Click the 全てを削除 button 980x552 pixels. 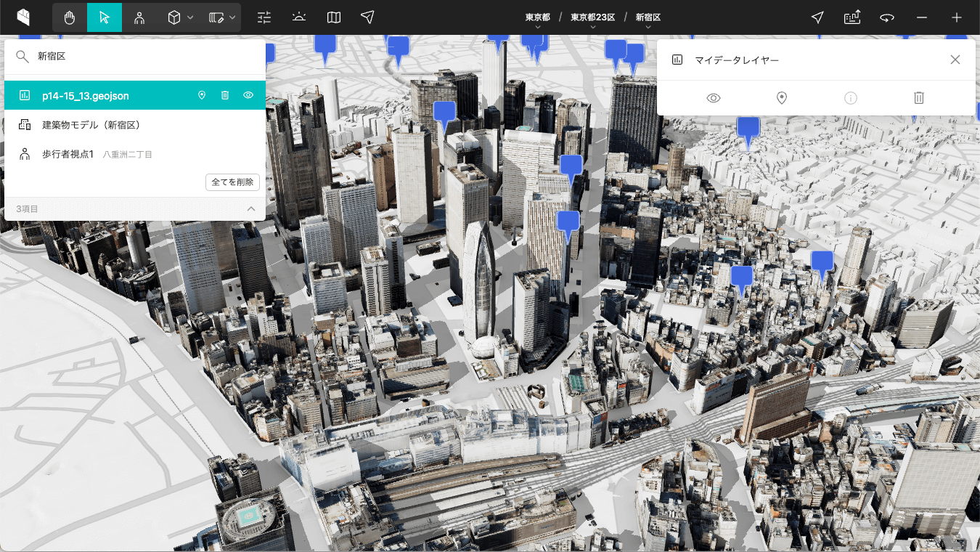tap(232, 182)
